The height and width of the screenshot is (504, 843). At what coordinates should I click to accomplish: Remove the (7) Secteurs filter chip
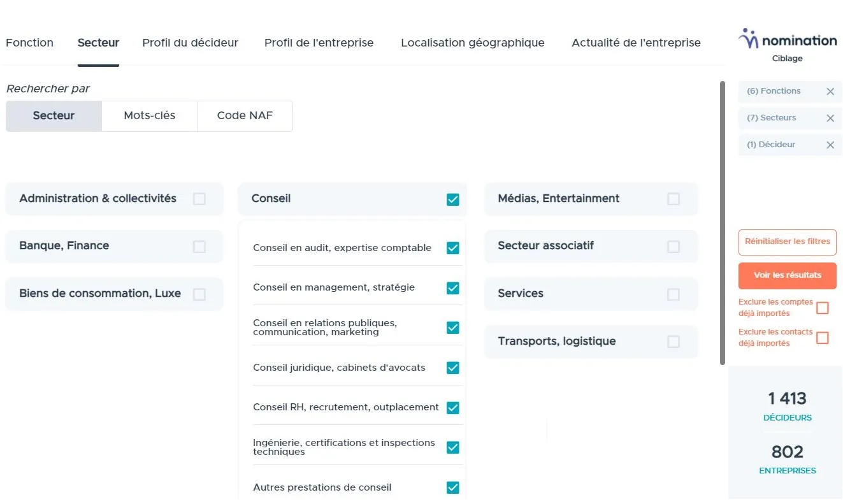830,118
